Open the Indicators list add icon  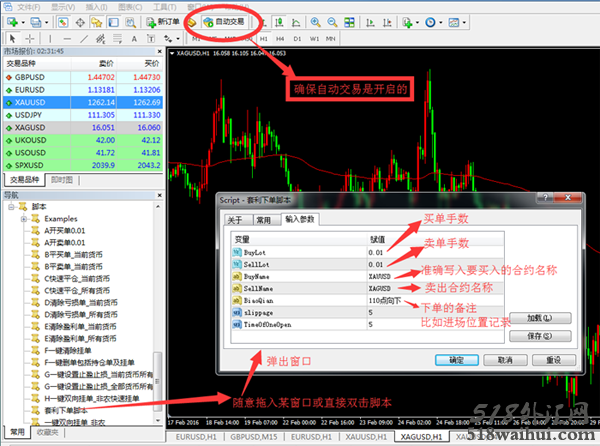pyautogui.click(x=407, y=22)
